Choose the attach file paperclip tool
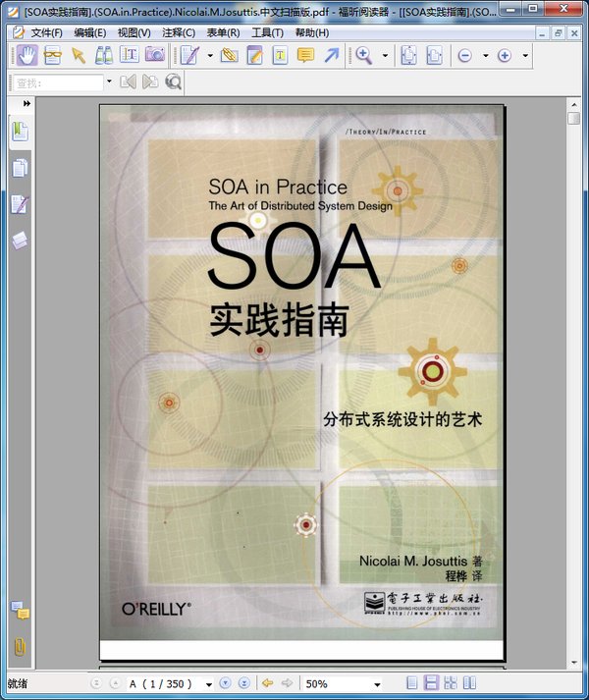The image size is (589, 700). (x=229, y=55)
